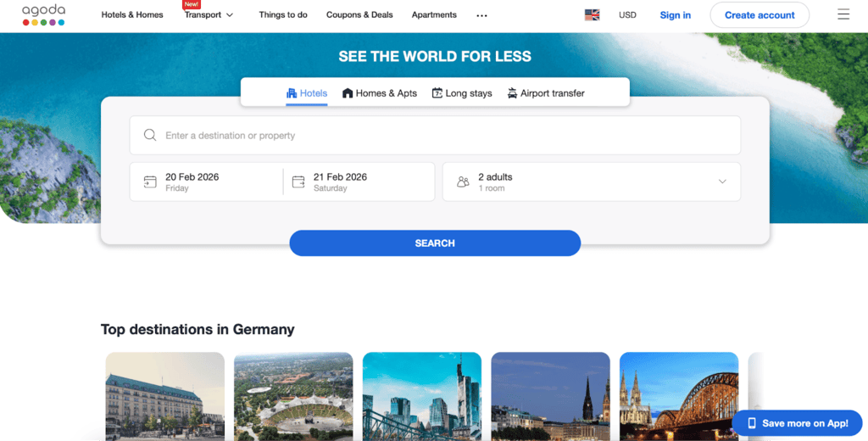Select the Airport transfer tab

(x=546, y=93)
